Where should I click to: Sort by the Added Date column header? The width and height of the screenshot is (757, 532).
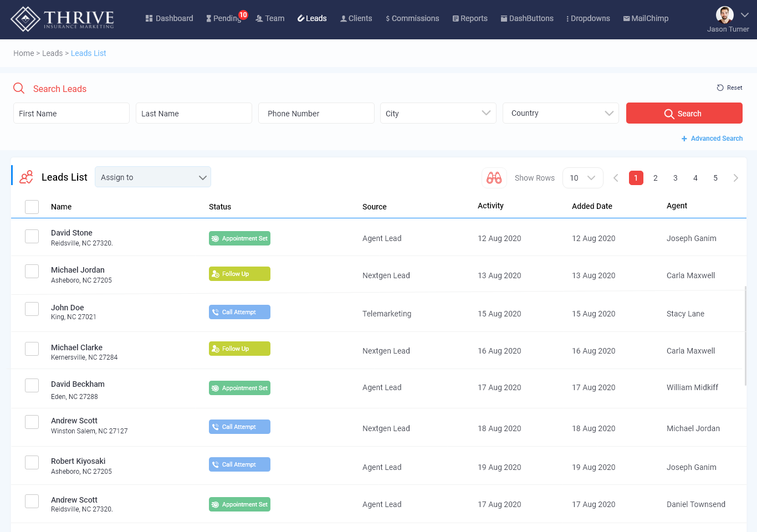592,206
